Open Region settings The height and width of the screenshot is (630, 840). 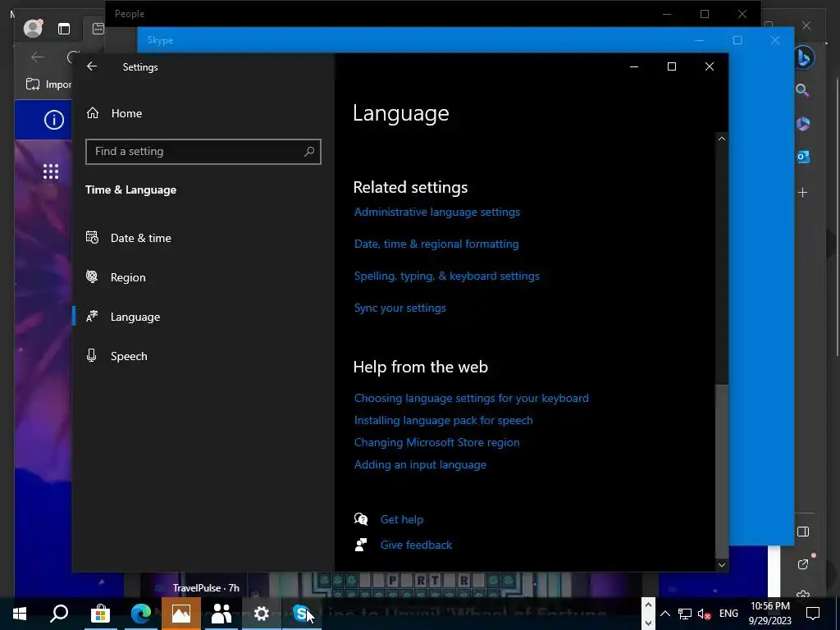tap(127, 277)
